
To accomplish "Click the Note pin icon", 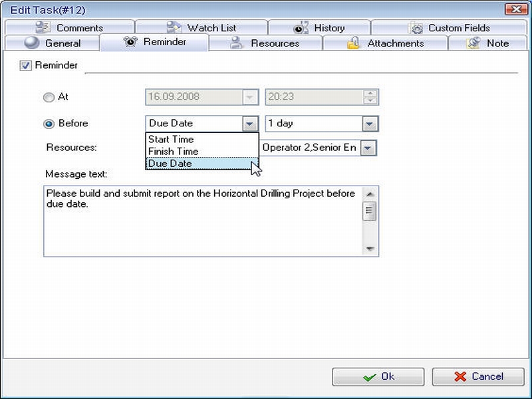I will pyautogui.click(x=473, y=43).
